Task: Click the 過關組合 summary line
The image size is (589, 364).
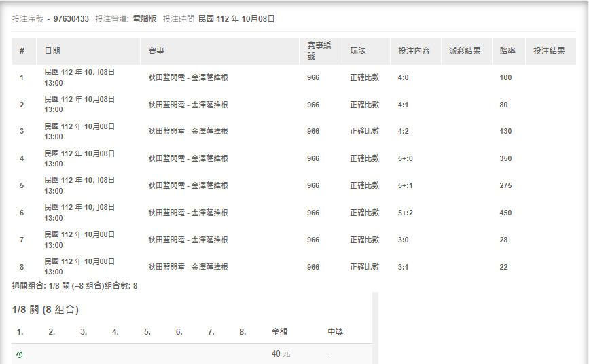Action: click(75, 286)
